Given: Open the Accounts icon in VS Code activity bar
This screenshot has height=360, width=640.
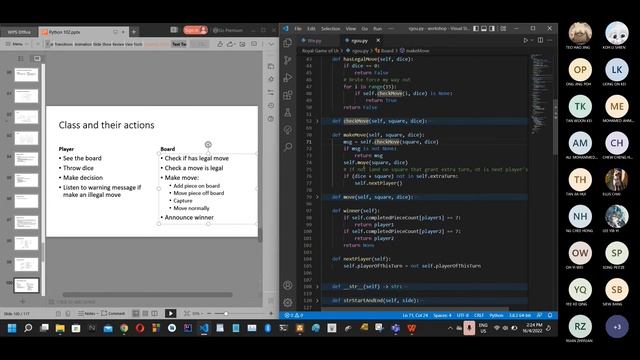Looking at the screenshot, I should coord(288,285).
